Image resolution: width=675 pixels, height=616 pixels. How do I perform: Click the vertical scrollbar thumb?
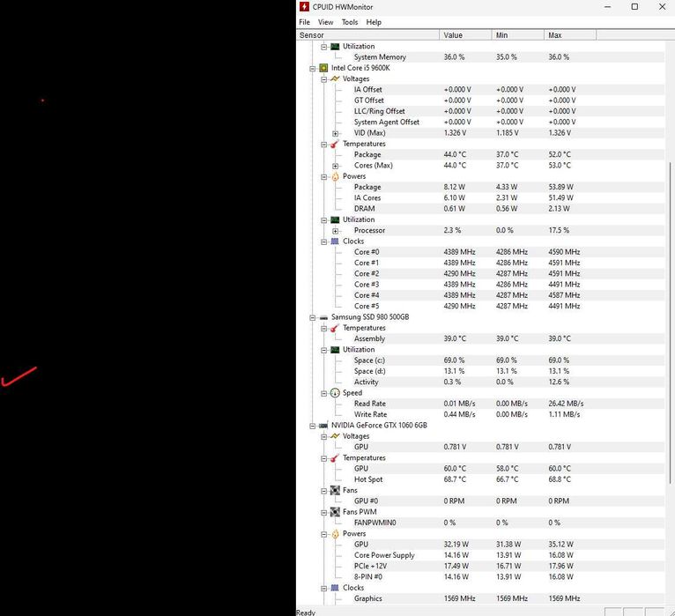tap(670, 322)
